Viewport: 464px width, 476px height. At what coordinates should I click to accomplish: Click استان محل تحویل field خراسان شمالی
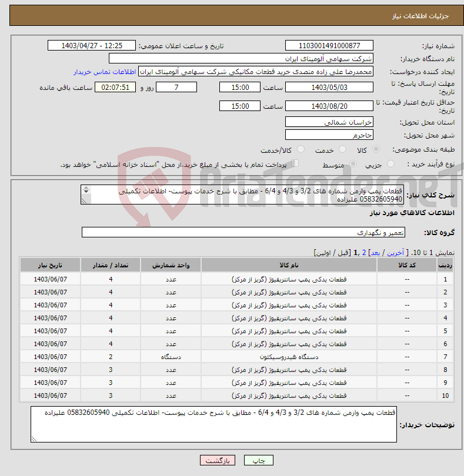click(329, 122)
